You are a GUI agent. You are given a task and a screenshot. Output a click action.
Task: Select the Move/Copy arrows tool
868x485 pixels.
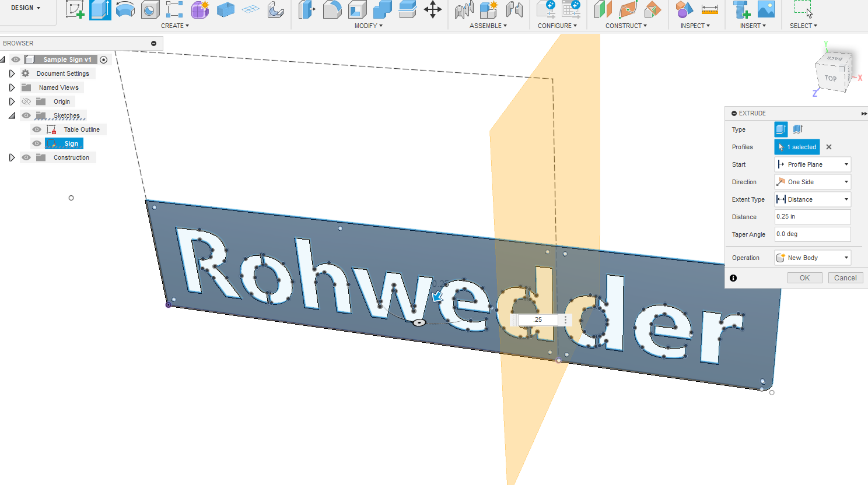pyautogui.click(x=432, y=9)
